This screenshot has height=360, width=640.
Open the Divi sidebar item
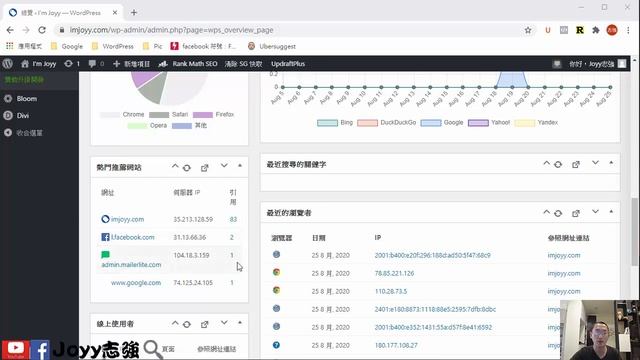click(22, 116)
